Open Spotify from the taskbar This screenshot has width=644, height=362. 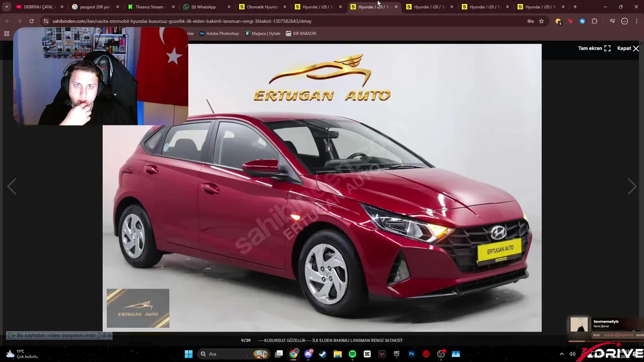[352, 354]
